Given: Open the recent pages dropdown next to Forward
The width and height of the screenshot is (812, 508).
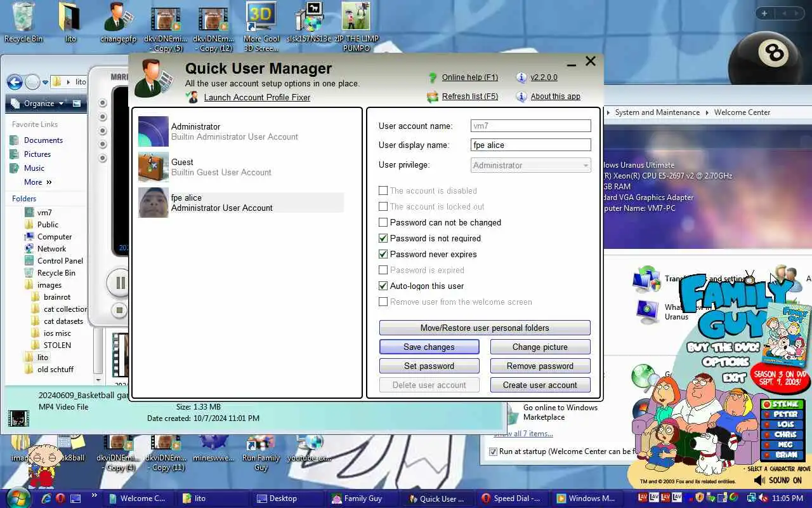Looking at the screenshot, I should (x=46, y=82).
